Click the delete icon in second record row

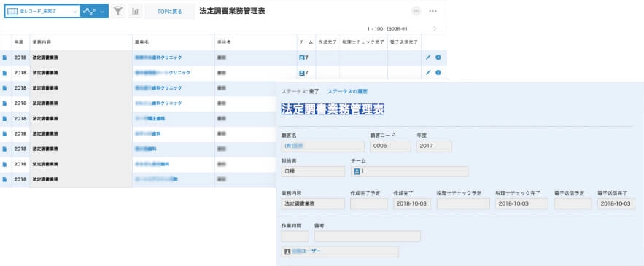pyautogui.click(x=438, y=73)
